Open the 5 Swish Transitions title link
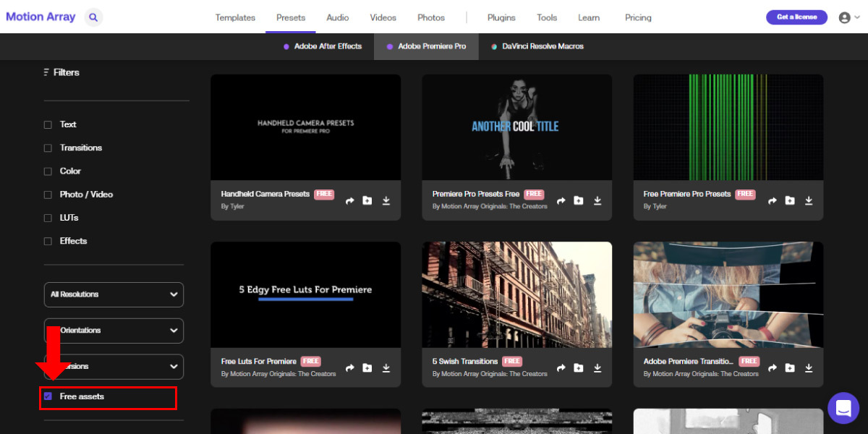 click(465, 361)
